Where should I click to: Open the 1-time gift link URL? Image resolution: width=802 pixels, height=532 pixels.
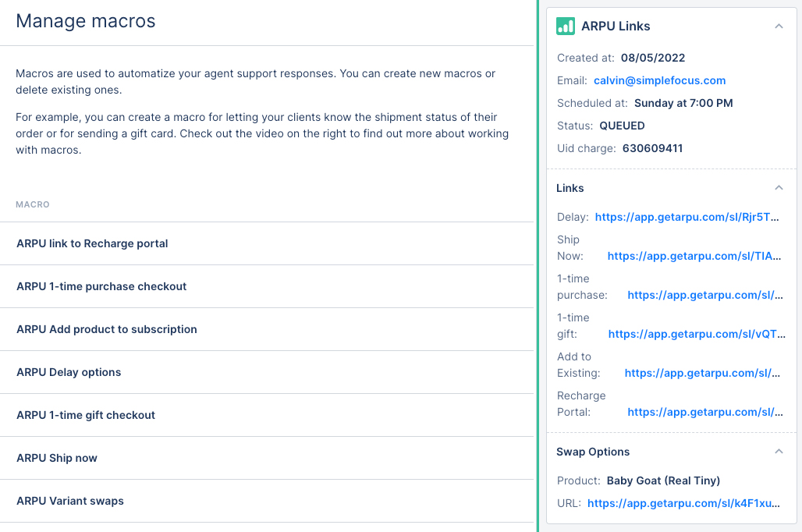(695, 334)
